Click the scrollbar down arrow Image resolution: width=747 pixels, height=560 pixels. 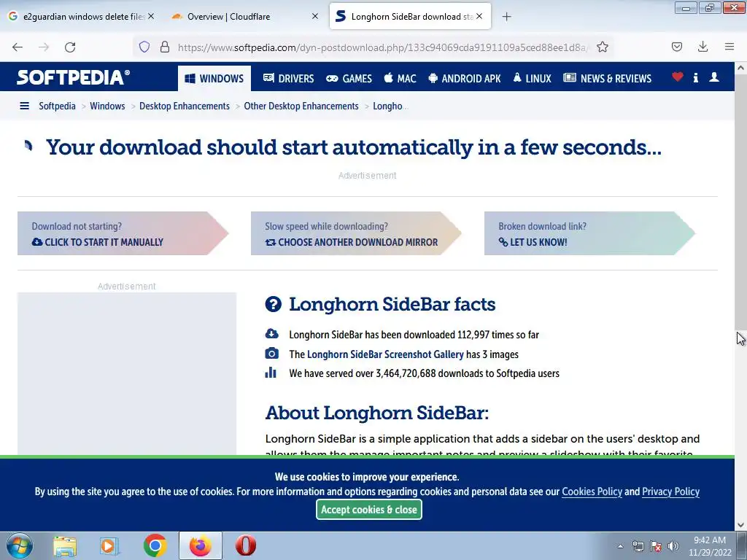pos(741,525)
